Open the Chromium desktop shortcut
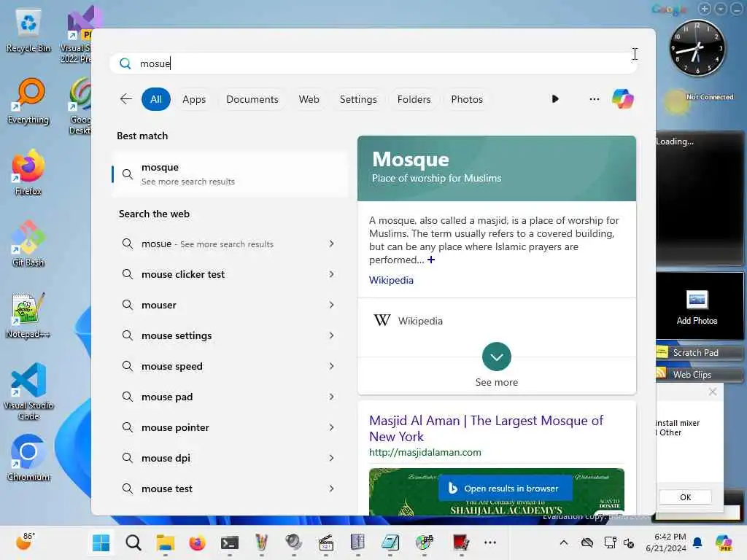 28,458
